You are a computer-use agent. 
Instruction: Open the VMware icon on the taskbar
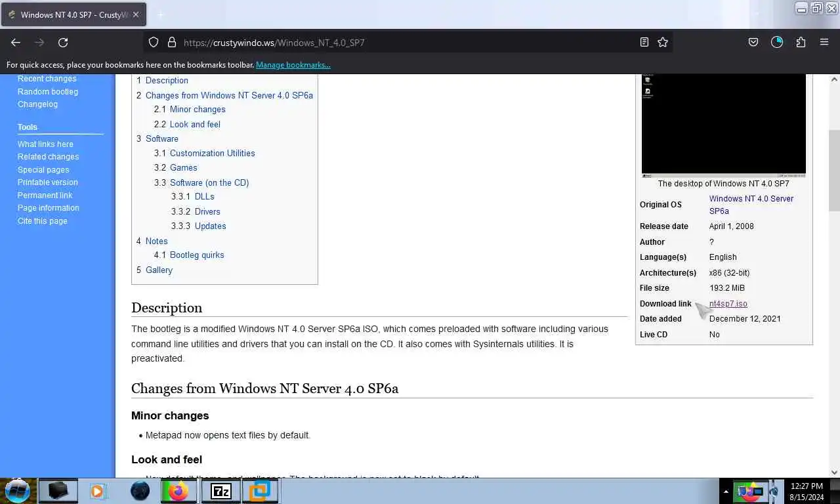(260, 490)
